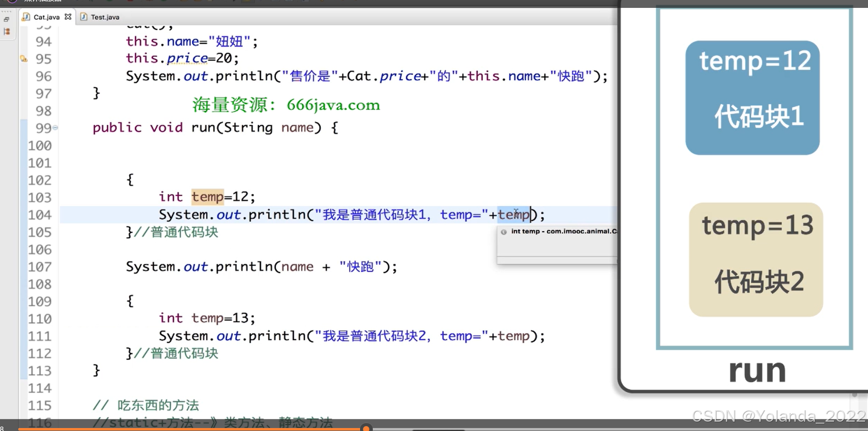The height and width of the screenshot is (431, 868).
Task: Click the println statement on line 111
Action: (x=352, y=336)
